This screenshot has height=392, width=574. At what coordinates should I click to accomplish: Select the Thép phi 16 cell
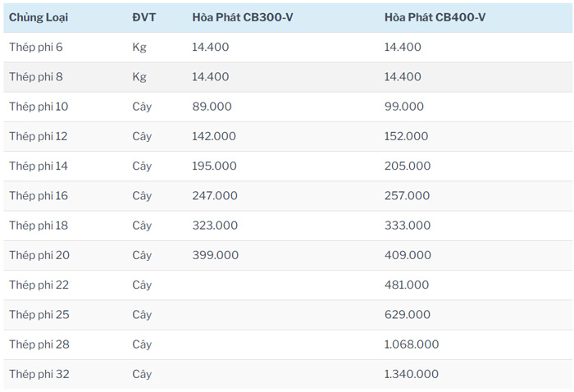coord(39,195)
